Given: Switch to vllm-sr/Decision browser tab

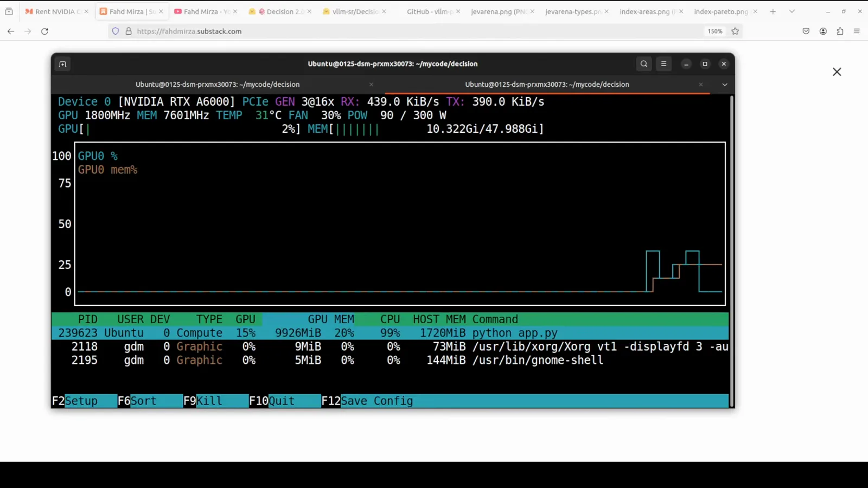Looking at the screenshot, I should point(355,11).
